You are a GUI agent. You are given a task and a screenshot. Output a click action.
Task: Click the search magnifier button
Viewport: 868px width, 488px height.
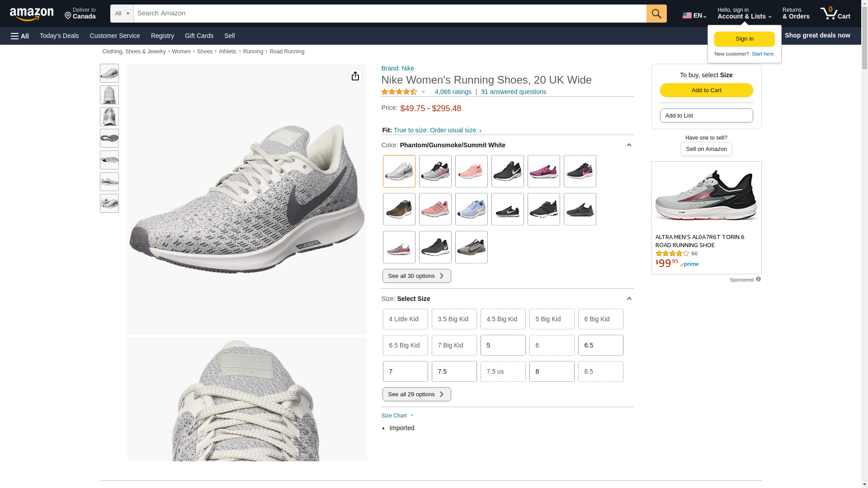pyautogui.click(x=656, y=14)
